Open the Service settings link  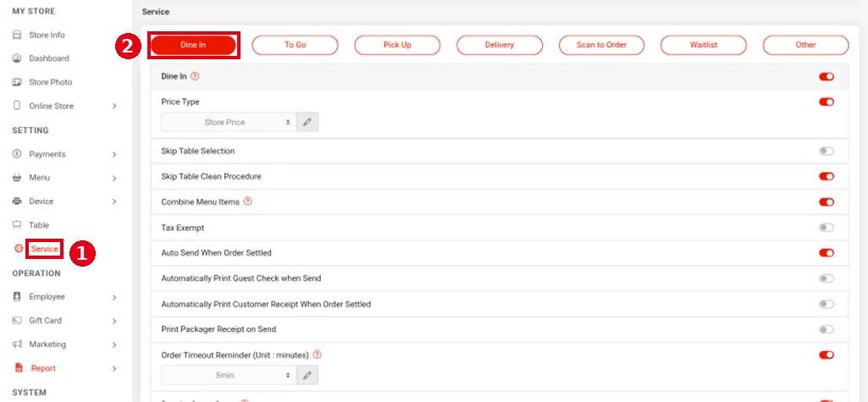[44, 249]
